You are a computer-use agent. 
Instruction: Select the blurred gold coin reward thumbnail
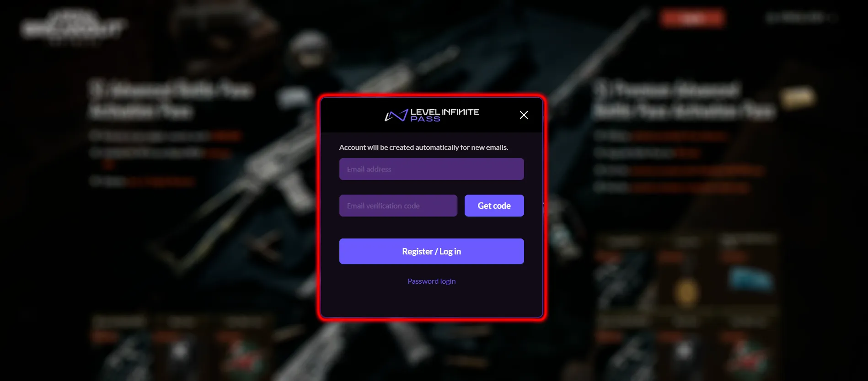686,293
